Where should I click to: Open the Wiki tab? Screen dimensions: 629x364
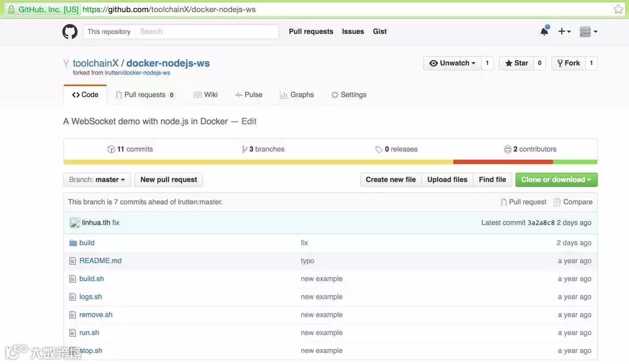205,95
